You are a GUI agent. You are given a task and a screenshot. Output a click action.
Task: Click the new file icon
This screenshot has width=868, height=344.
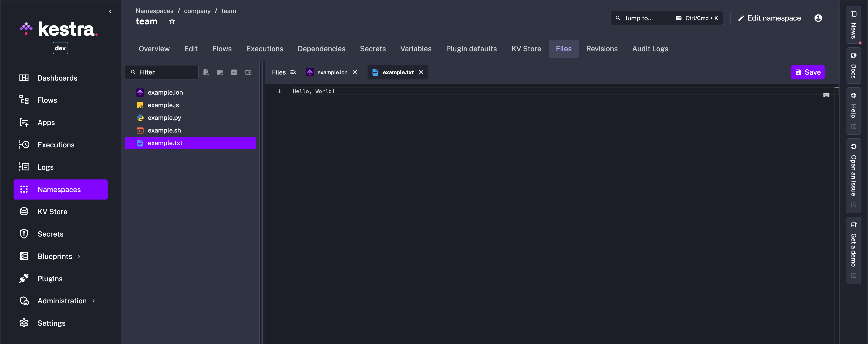pos(206,72)
